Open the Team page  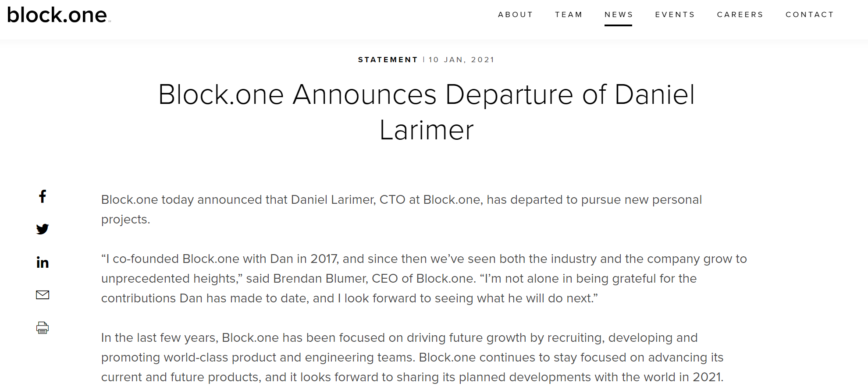[x=569, y=14]
